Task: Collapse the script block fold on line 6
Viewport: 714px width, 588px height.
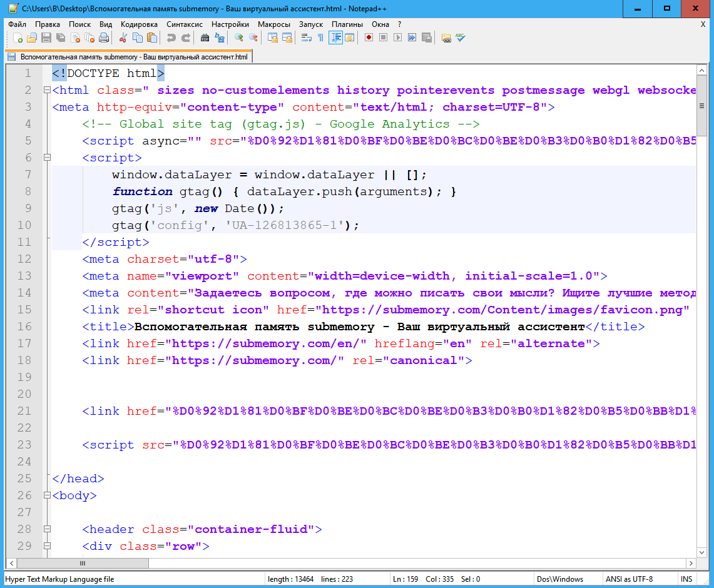Action: 47,158
